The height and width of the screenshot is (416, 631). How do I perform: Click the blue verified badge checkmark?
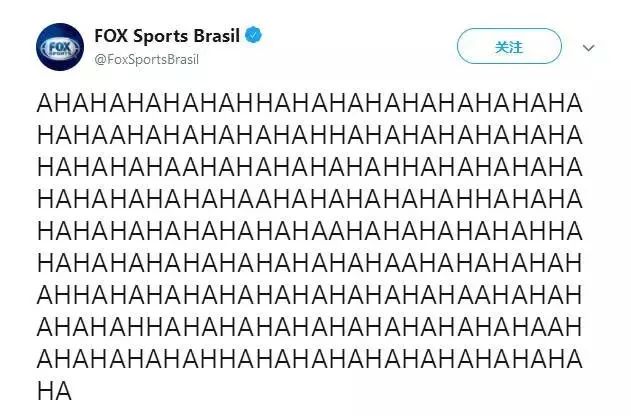click(x=253, y=35)
